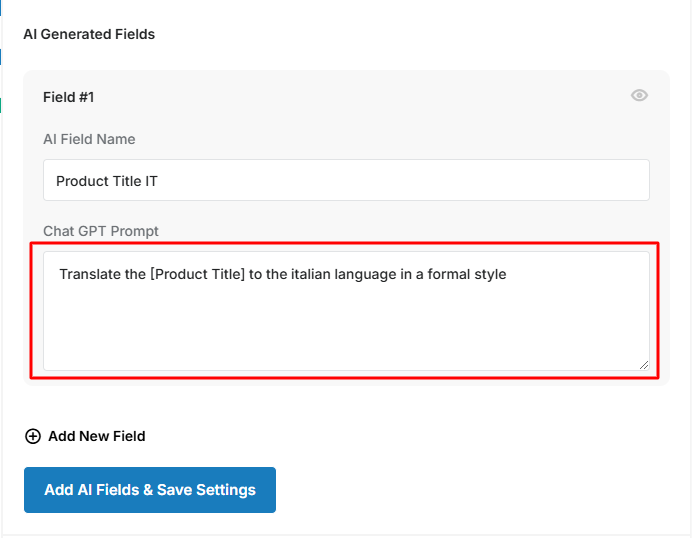
Task: Click the word italian in the prompt
Action: [x=311, y=274]
